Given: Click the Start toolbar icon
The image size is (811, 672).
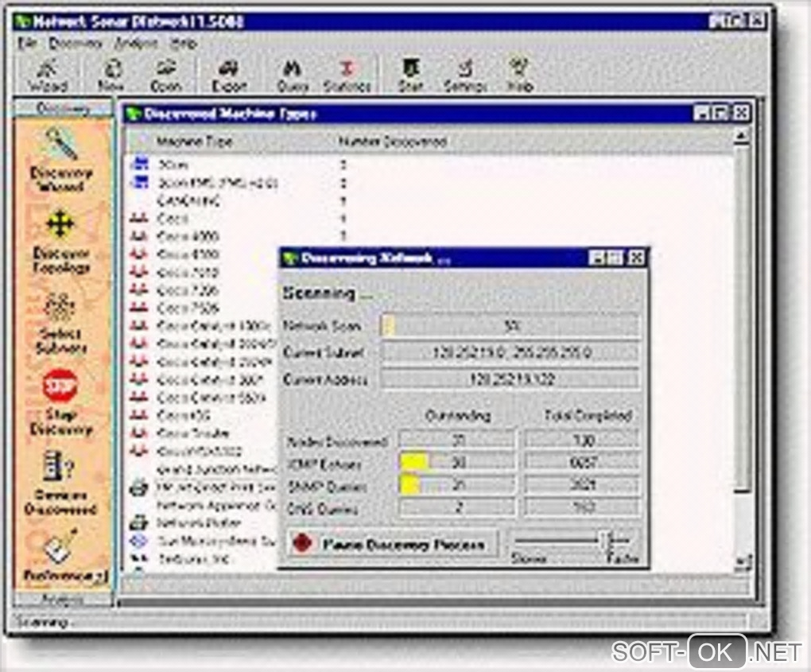Looking at the screenshot, I should (411, 76).
